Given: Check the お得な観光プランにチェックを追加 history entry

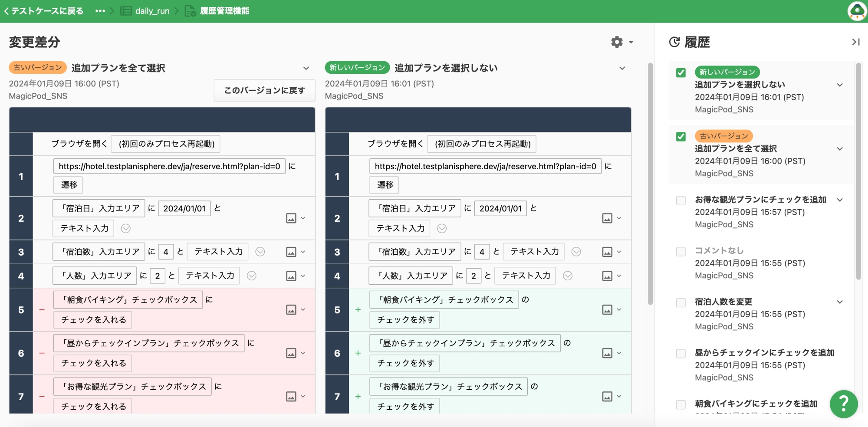Looking at the screenshot, I should (681, 200).
